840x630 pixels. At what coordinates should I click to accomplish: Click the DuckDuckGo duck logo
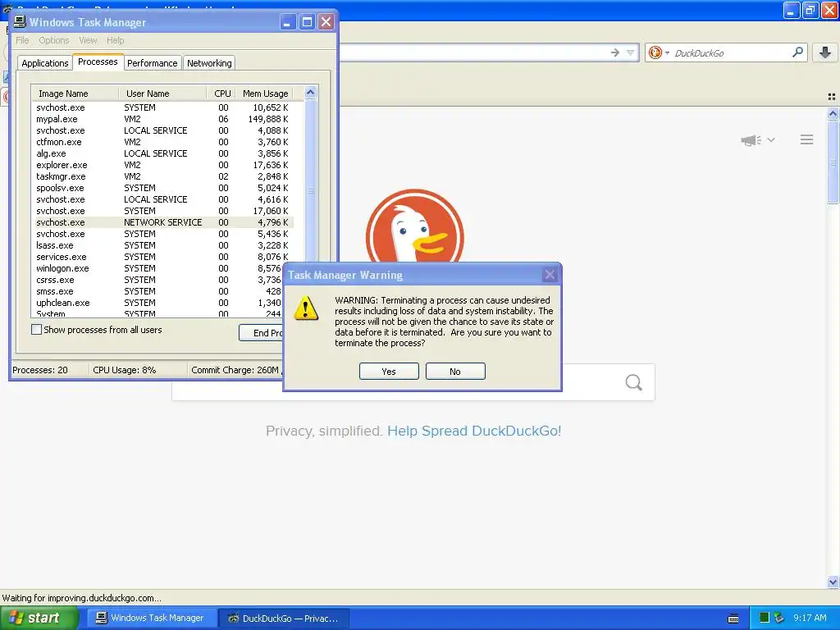pyautogui.click(x=414, y=226)
